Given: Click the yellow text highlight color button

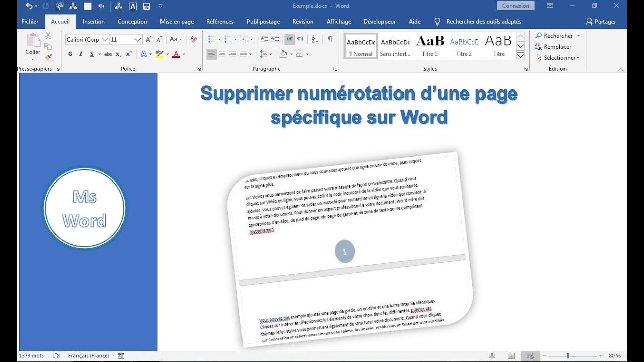Looking at the screenshot, I should point(160,54).
